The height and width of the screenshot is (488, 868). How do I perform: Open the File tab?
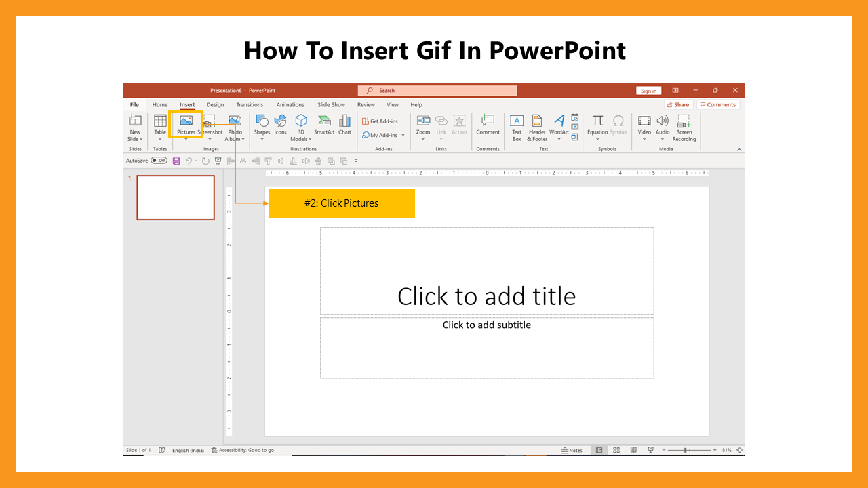click(x=134, y=105)
